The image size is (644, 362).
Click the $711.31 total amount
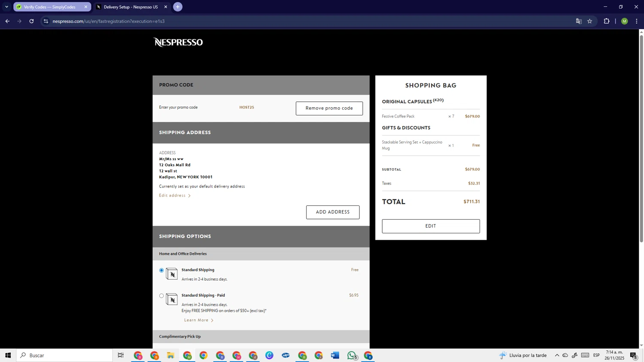tap(472, 202)
